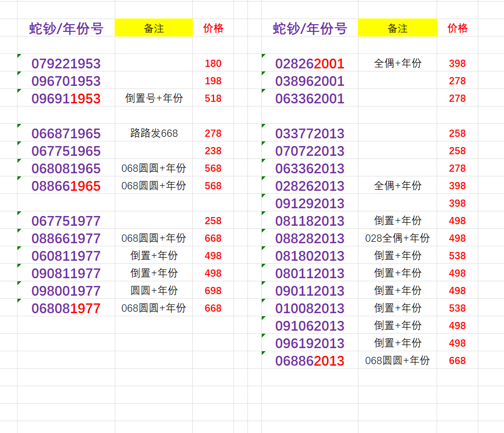Image resolution: width=504 pixels, height=433 pixels.
Task: Select cell with number 091292013
Action: [x=310, y=204]
